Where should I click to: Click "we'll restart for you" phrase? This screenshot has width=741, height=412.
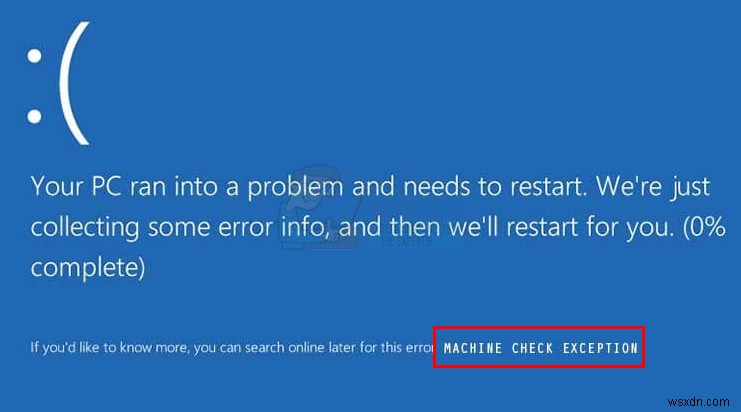560,228
